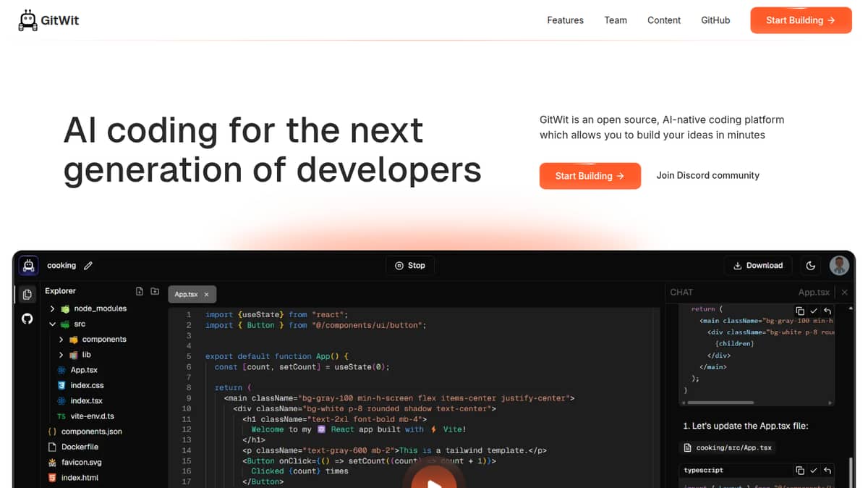Open the Join Discord community link
868x488 pixels.
(x=707, y=175)
